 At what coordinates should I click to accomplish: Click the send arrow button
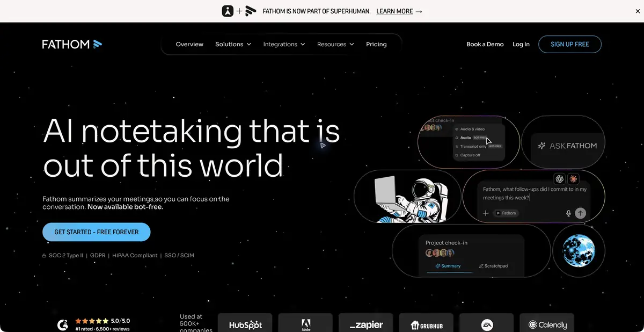tap(580, 213)
